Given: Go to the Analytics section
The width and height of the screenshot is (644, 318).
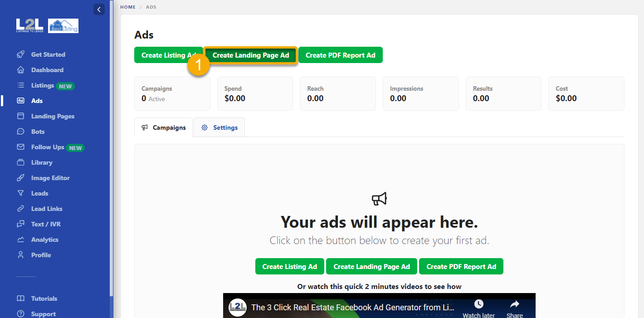Looking at the screenshot, I should tap(45, 239).
